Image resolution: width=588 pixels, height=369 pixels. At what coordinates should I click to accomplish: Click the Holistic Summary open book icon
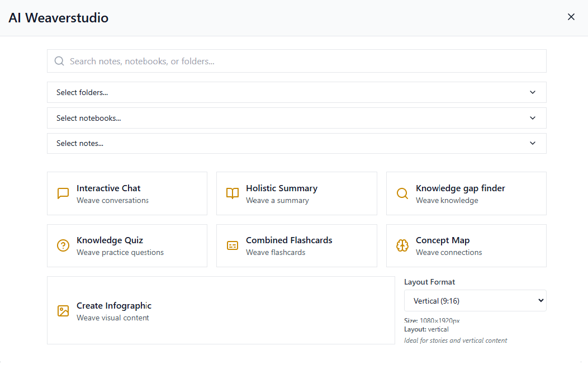coord(233,193)
